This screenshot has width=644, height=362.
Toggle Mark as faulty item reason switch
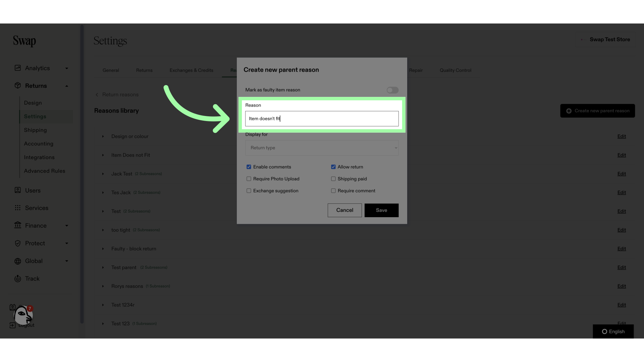(392, 90)
